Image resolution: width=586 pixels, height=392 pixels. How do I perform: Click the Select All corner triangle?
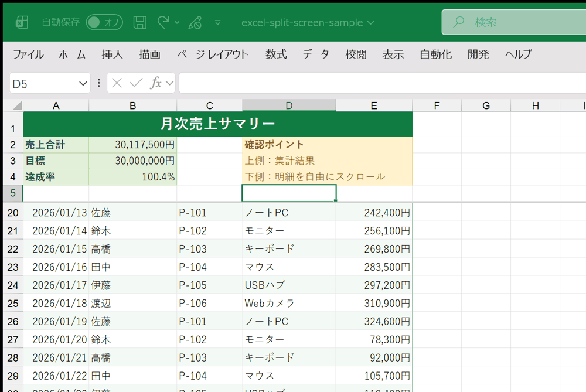coord(16,105)
